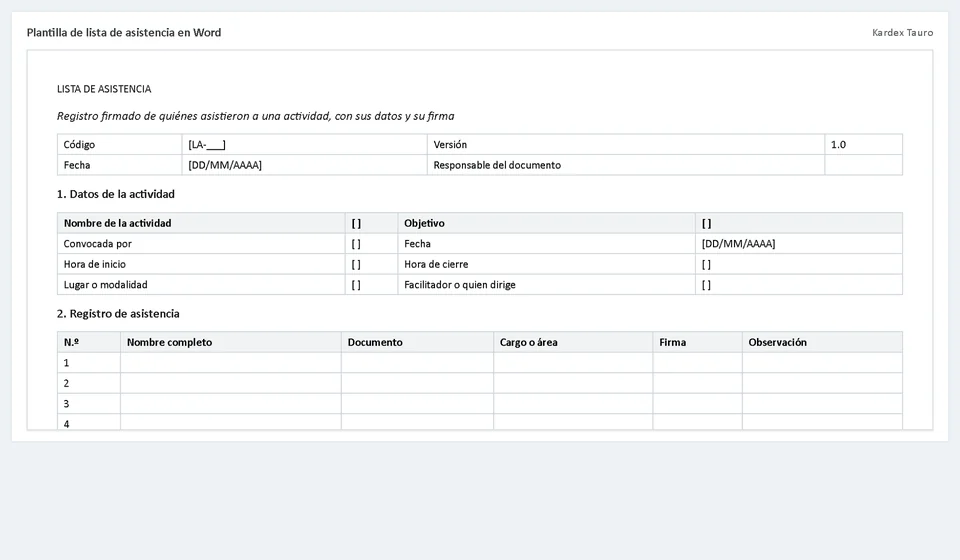960x560 pixels.
Task: Click 'Fecha' cell in the header info table
Action: (x=120, y=165)
